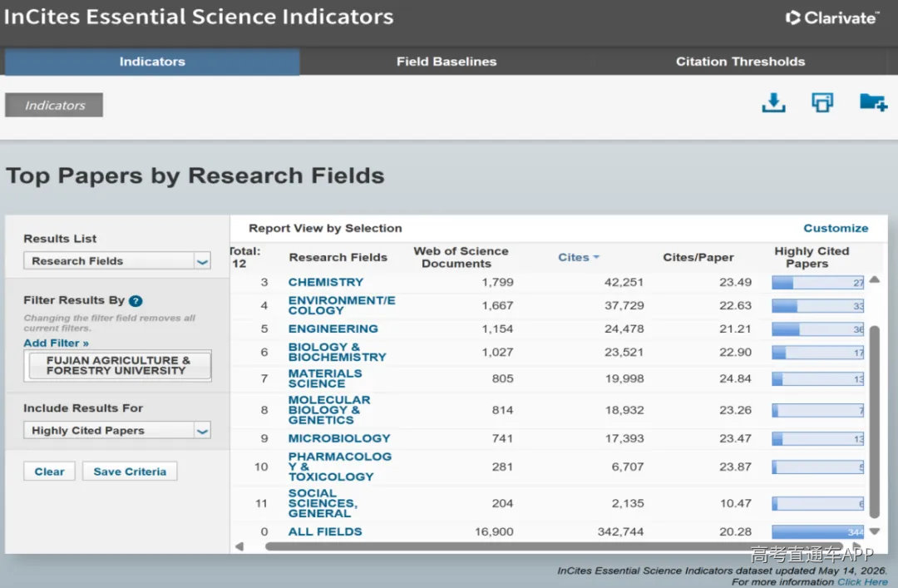Open the Add Filter link
Image resolution: width=898 pixels, height=588 pixels.
tap(57, 343)
